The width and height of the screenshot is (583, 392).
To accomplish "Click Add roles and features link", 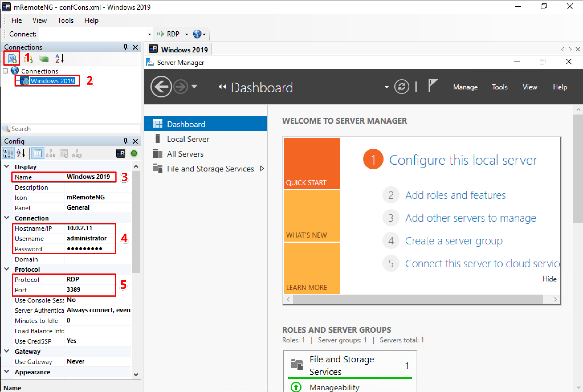I will pos(455,195).
